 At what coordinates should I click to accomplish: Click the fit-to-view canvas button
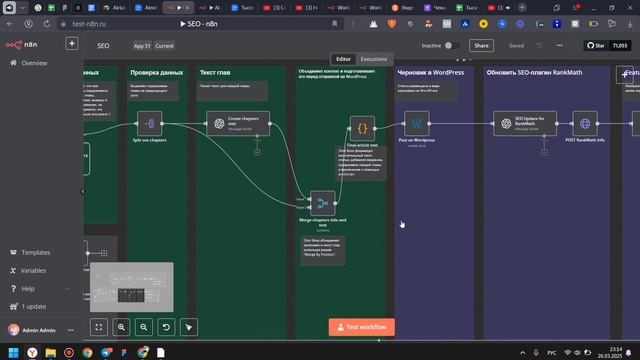click(x=99, y=327)
